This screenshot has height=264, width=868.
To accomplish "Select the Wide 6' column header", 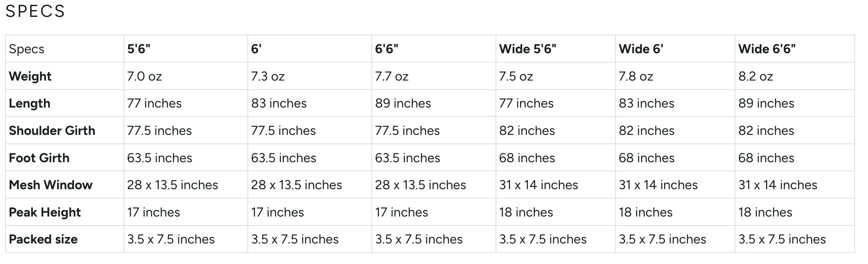I will click(x=641, y=49).
